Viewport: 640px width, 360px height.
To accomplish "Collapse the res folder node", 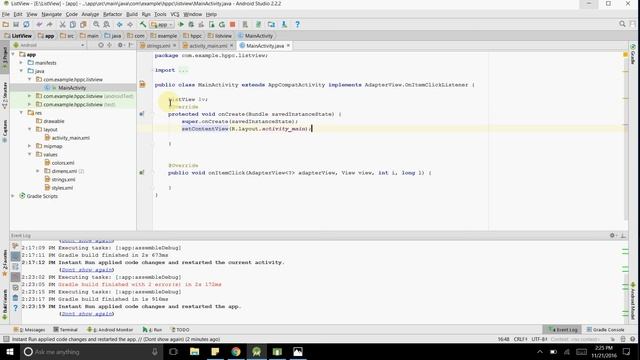I will tap(21, 113).
